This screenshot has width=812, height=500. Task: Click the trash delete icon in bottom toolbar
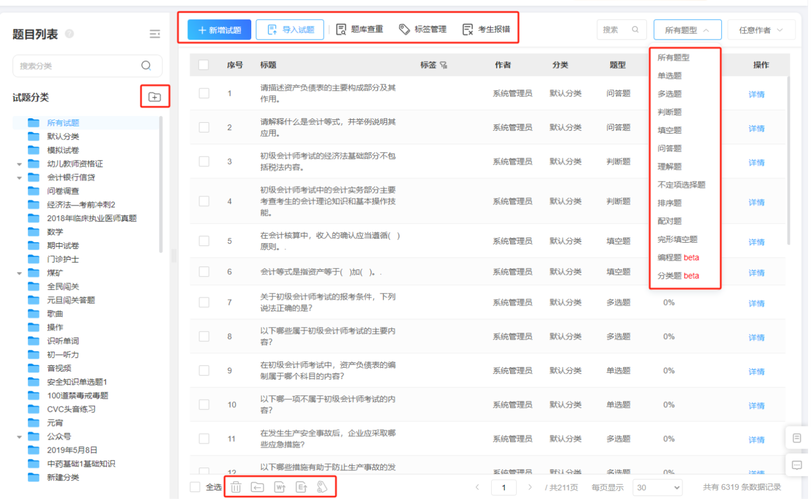(x=236, y=487)
